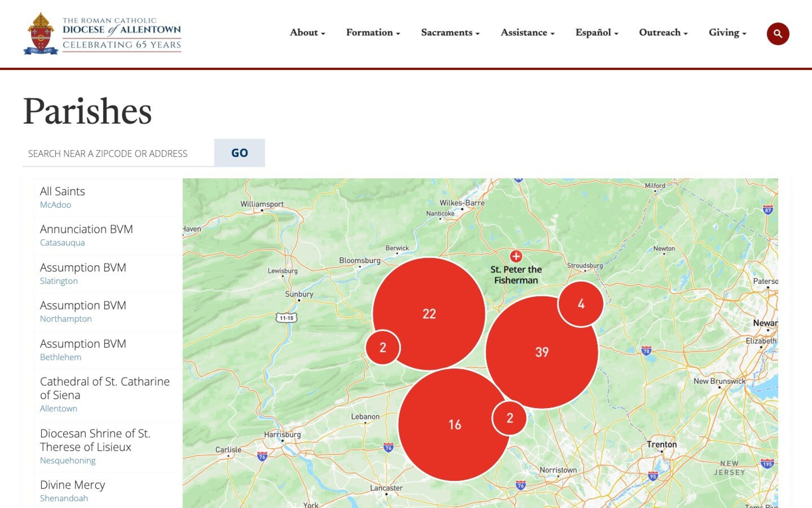Open Assumption BVM parish in Slatington
This screenshot has height=508, width=812.
coord(108,274)
